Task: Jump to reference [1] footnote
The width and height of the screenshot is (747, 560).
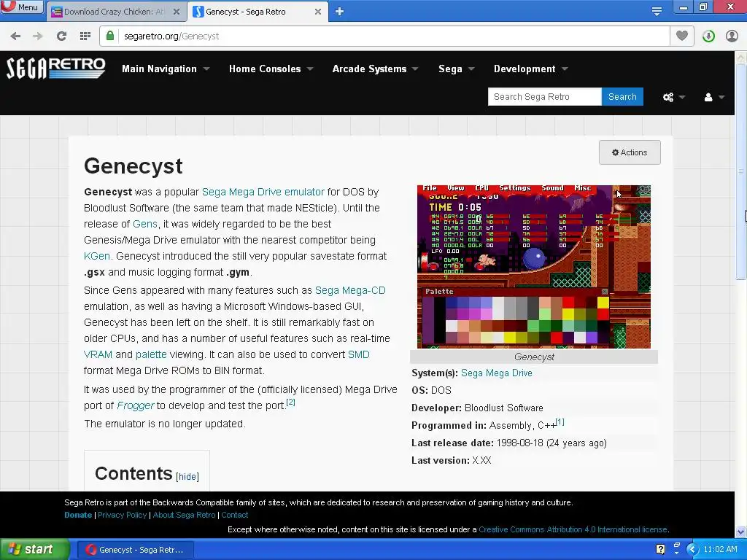Action: pos(560,422)
